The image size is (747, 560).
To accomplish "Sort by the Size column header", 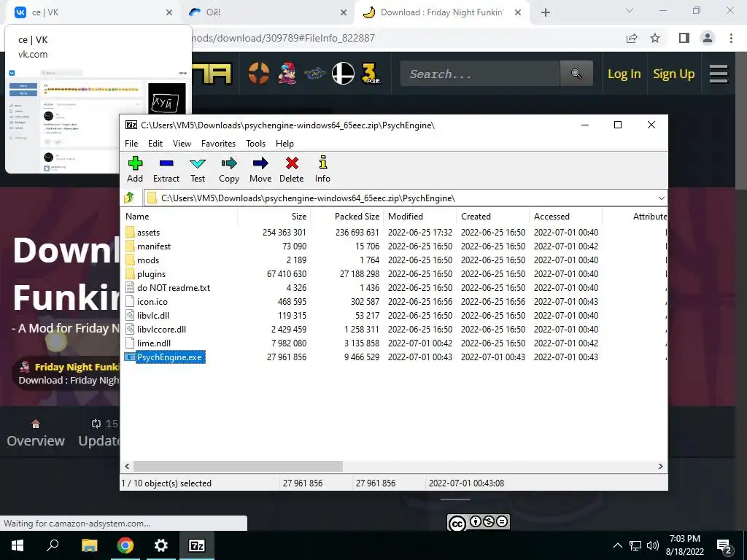I will [x=274, y=216].
